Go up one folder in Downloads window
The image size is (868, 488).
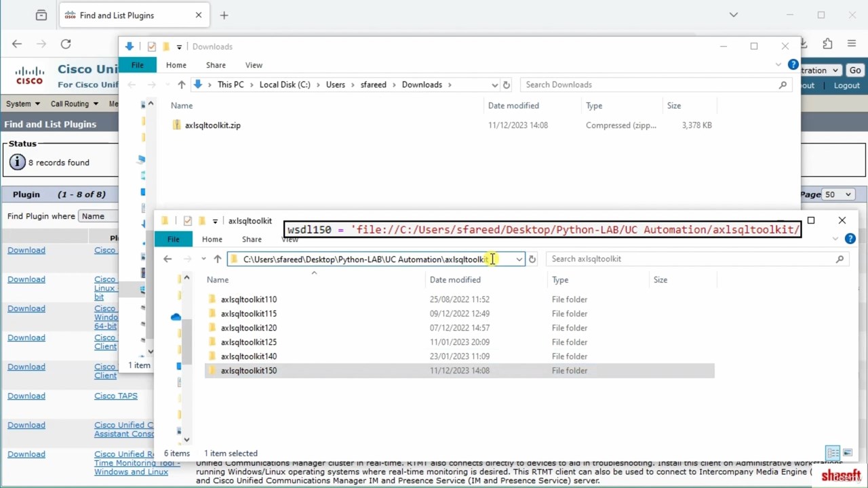(x=181, y=85)
